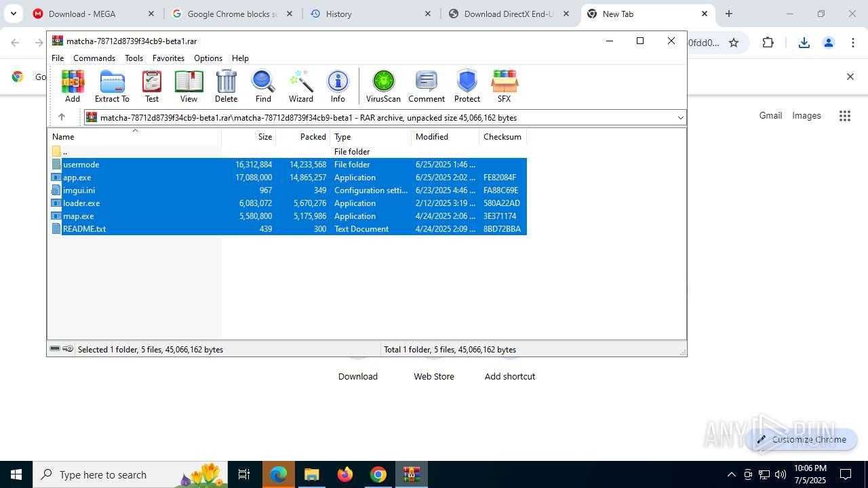Sort by Name column header
This screenshot has height=488, width=868.
pyautogui.click(x=134, y=137)
